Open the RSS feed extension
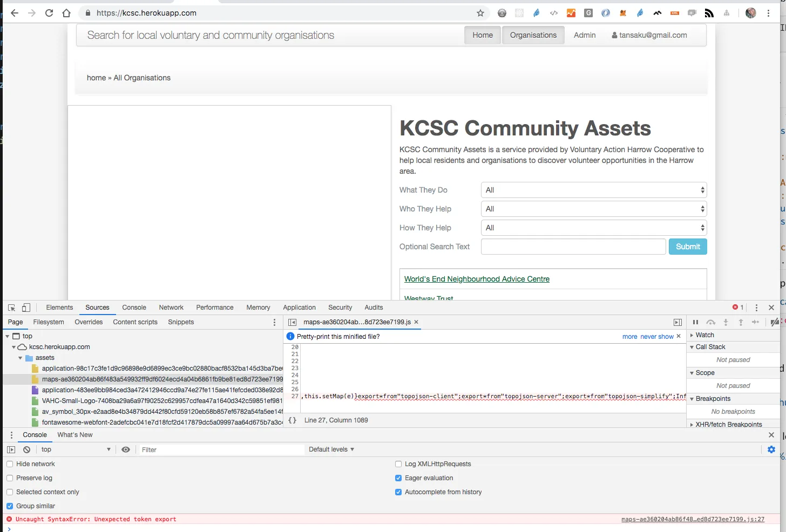This screenshot has height=532, width=786. pyautogui.click(x=709, y=13)
